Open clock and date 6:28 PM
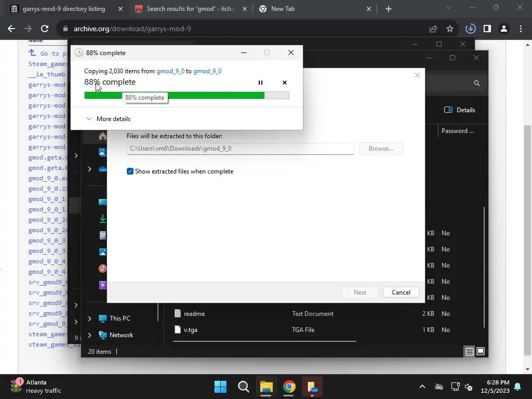Screen dimensions: 532x399 [495, 387]
